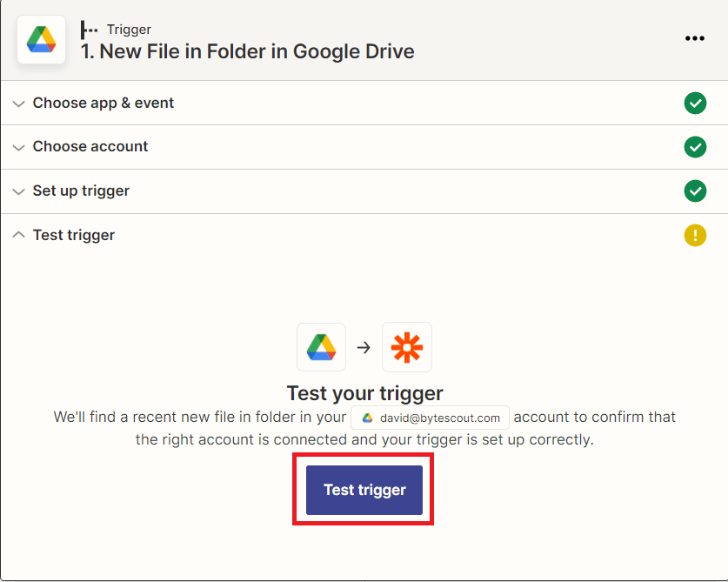This screenshot has height=582, width=728.
Task: Open the Set up trigger section title
Action: pos(81,191)
